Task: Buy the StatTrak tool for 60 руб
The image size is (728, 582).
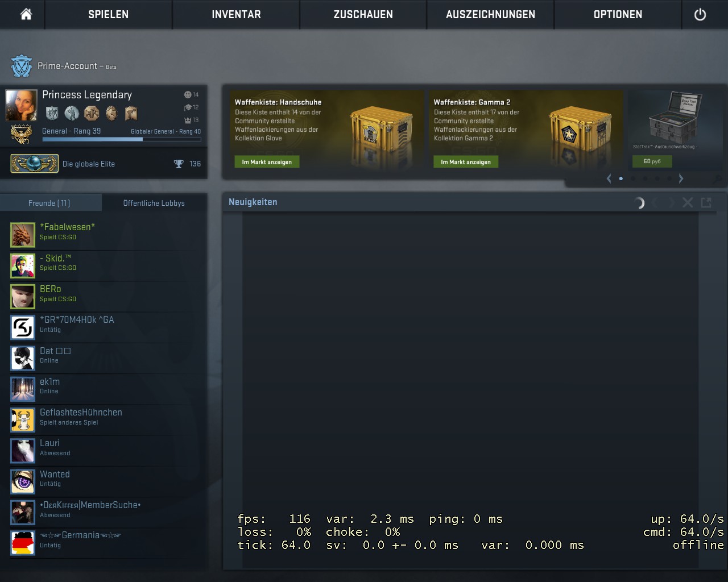Action: coord(652,161)
